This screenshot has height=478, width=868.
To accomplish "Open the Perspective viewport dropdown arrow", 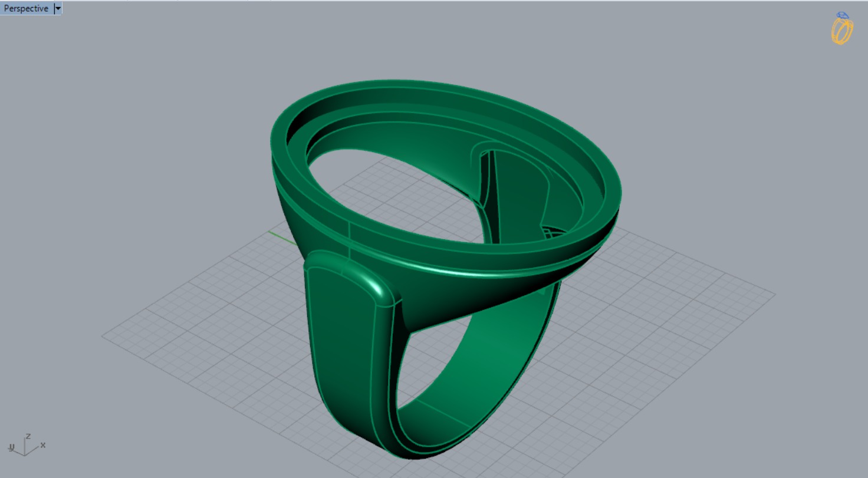I will 57,9.
